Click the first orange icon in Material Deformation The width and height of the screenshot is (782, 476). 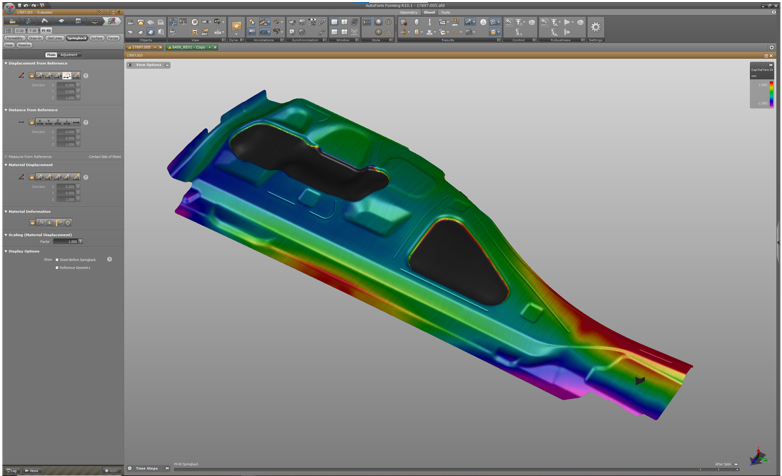[32, 223]
